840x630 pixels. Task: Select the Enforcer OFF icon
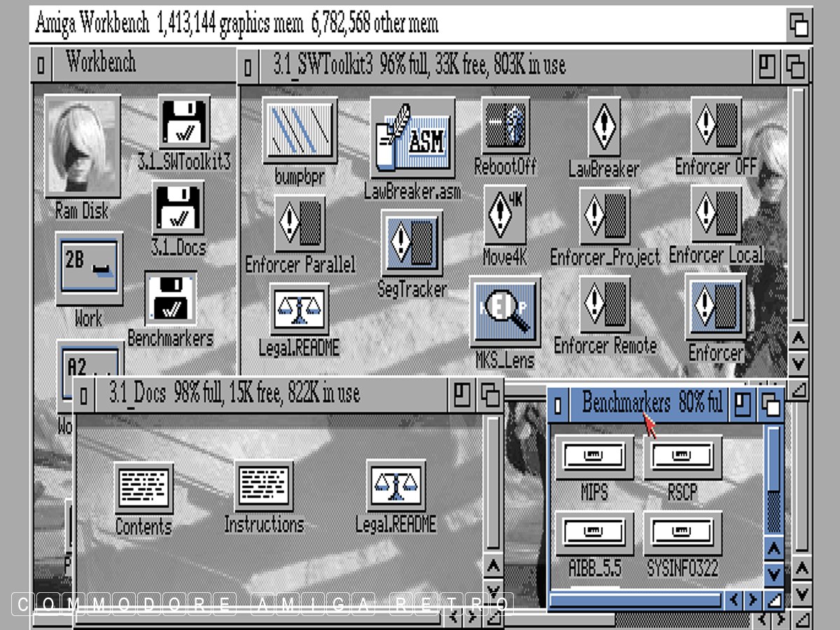pos(716,126)
